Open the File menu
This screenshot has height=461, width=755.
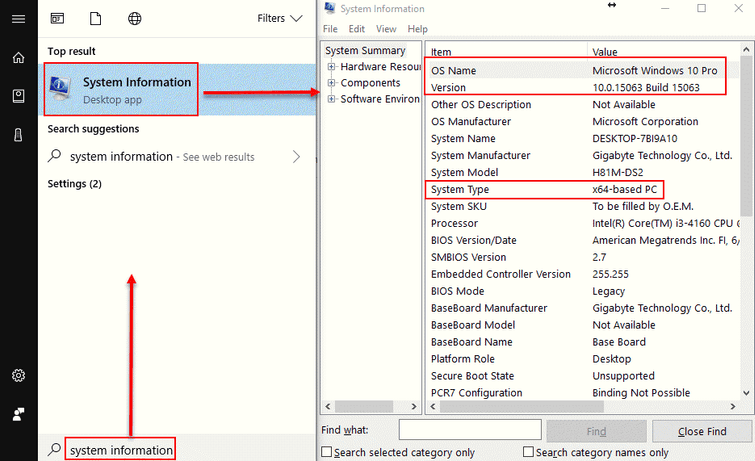point(330,29)
